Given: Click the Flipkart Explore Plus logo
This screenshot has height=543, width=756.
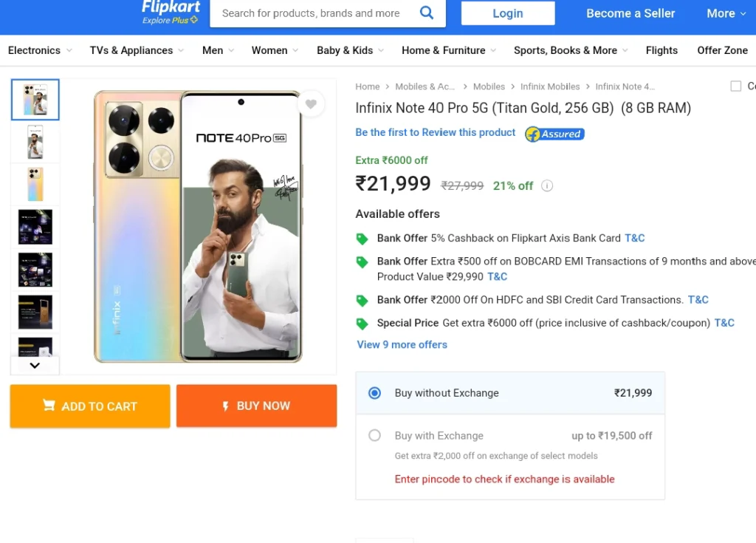Looking at the screenshot, I should [171, 12].
